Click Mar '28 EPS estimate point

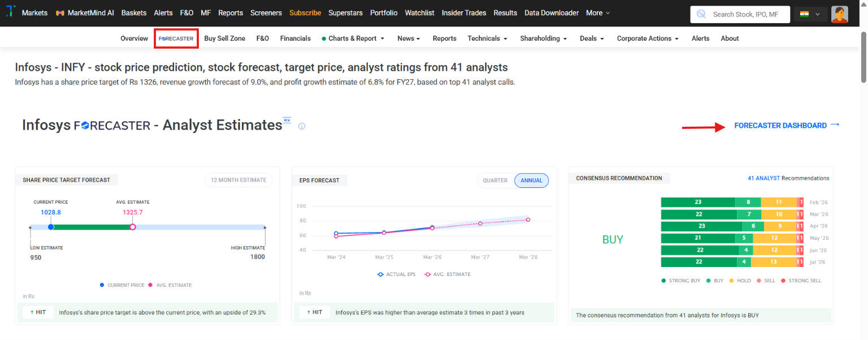point(528,220)
